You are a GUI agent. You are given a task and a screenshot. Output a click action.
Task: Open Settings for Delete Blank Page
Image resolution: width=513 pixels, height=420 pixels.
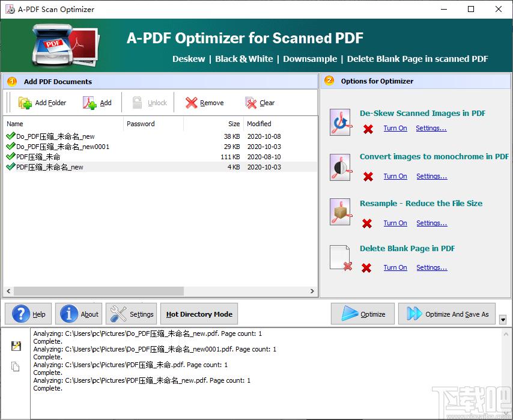[432, 267]
